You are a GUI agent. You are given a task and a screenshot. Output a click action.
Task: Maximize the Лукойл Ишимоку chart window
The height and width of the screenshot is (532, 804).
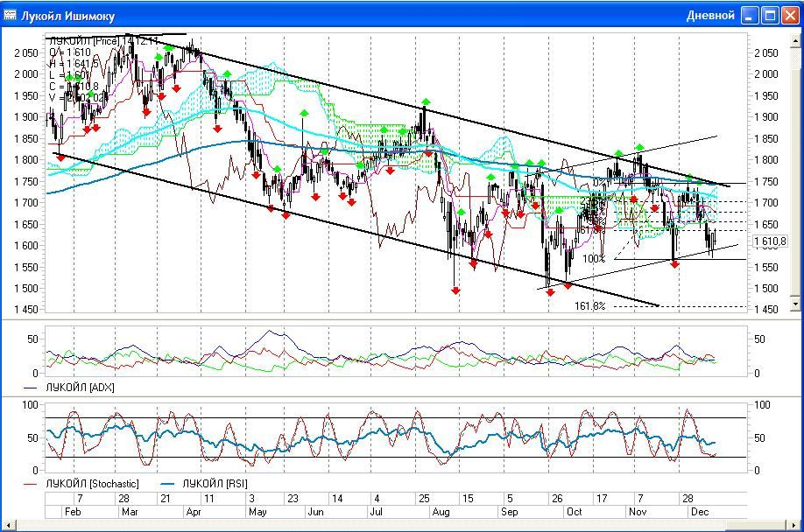[x=770, y=16]
